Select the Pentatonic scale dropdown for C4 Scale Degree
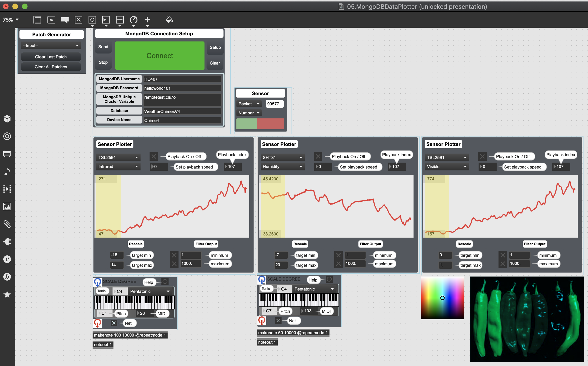The height and width of the screenshot is (366, 588). [x=149, y=291]
